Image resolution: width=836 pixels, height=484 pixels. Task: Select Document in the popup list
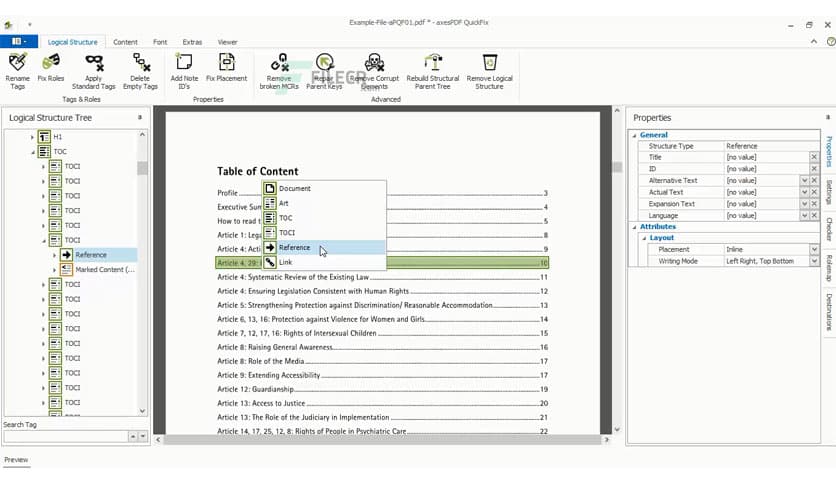pos(294,188)
